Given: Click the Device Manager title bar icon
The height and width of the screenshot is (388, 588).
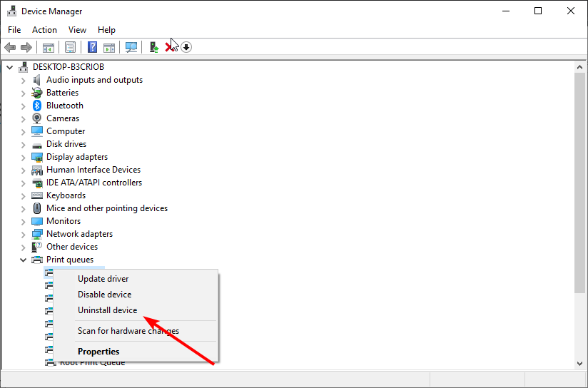Looking at the screenshot, I should 12,11.
